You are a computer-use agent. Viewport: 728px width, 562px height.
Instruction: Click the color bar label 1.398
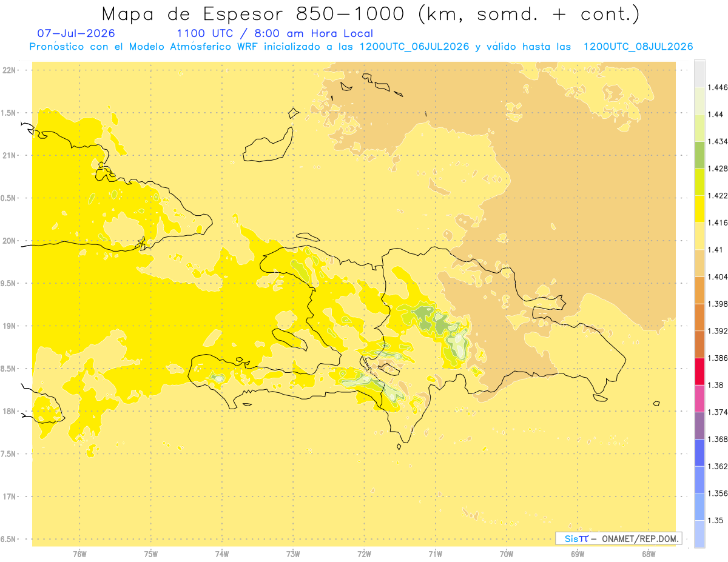pyautogui.click(x=718, y=304)
